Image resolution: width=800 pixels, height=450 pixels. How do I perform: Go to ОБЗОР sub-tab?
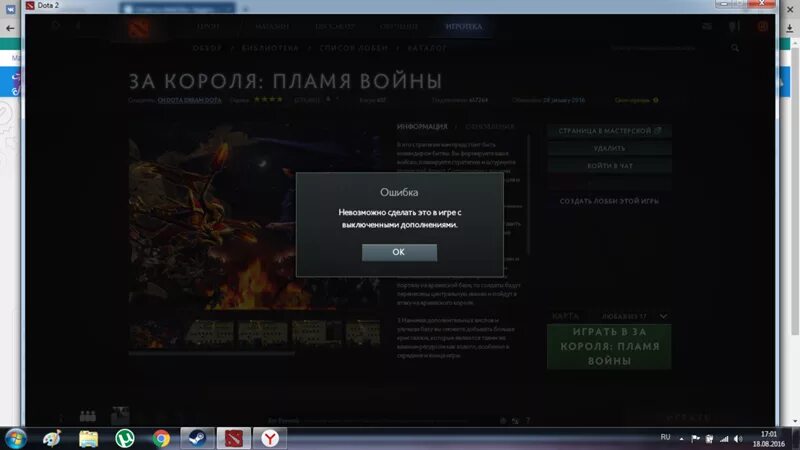pyautogui.click(x=207, y=48)
